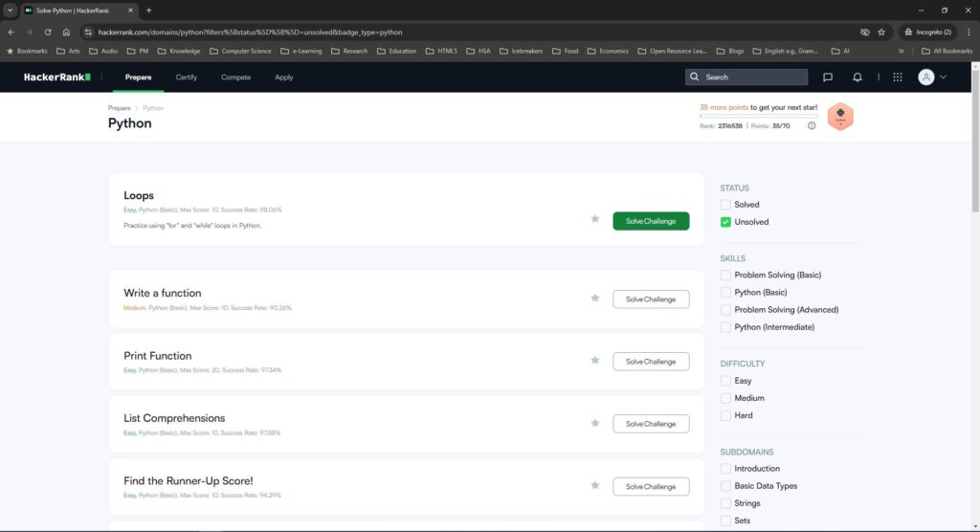This screenshot has height=532, width=980.
Task: Open the notifications bell
Action: (857, 78)
